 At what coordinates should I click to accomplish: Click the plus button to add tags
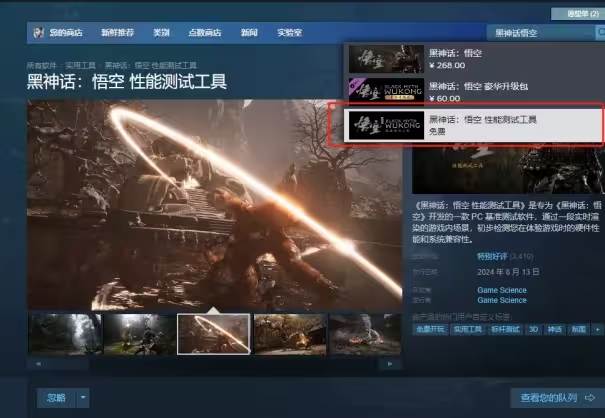[x=598, y=329]
